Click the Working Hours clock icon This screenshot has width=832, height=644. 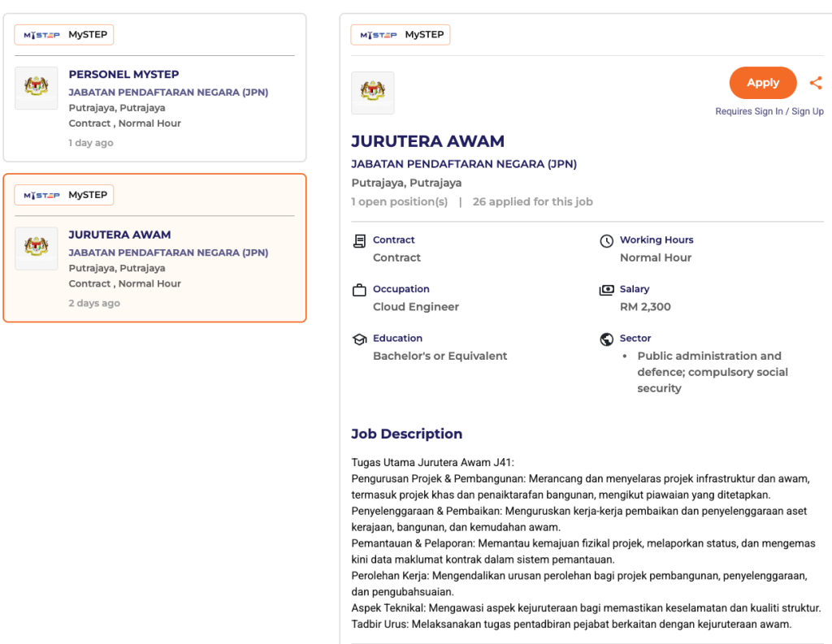606,241
